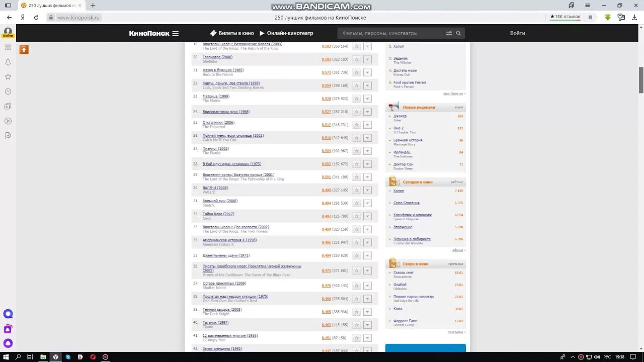
Task: Open the feedback/translate extension icon
Action: [x=621, y=17]
